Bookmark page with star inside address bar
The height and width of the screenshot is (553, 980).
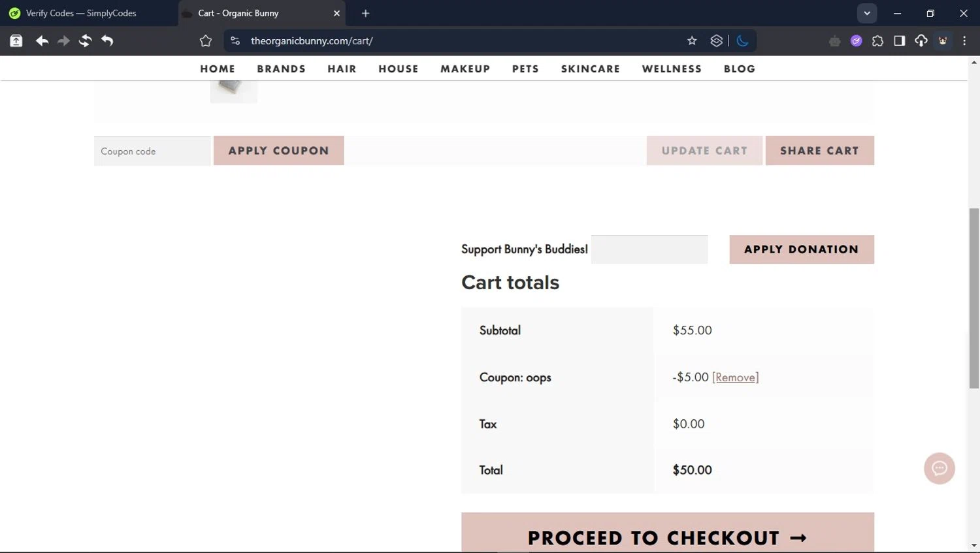pos(692,41)
